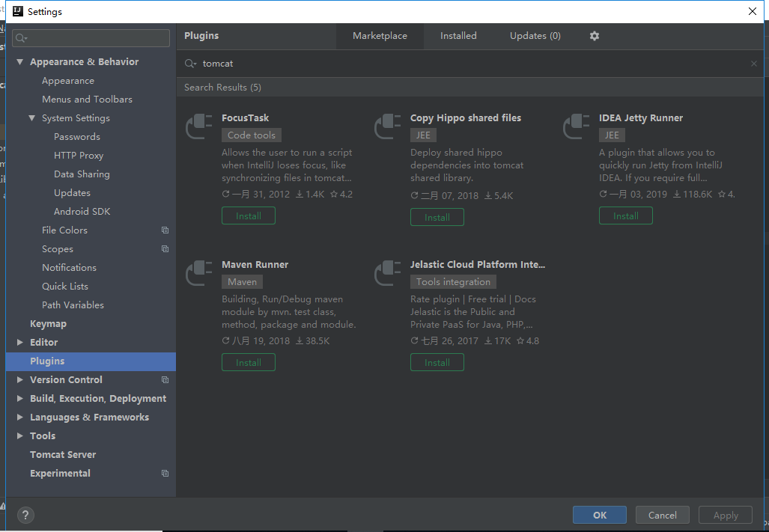Install the Maven Runner plugin
Screen dimensions: 769x532
[248, 362]
